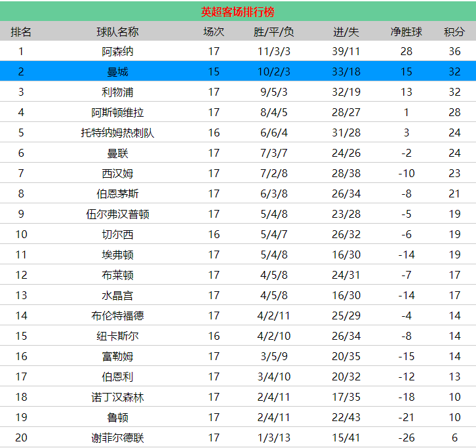The height and width of the screenshot is (448, 476).
Task: Select the highlighted 曼城 team name
Action: [x=117, y=71]
